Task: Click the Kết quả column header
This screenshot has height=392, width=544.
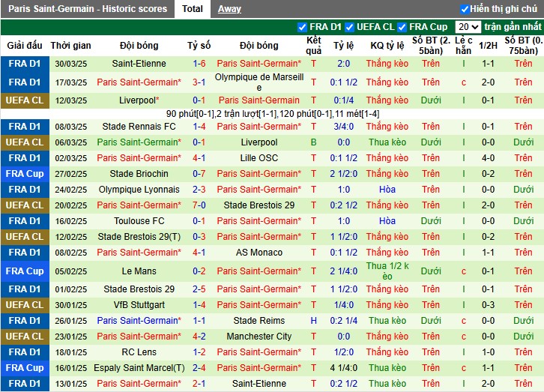Action: pos(314,46)
